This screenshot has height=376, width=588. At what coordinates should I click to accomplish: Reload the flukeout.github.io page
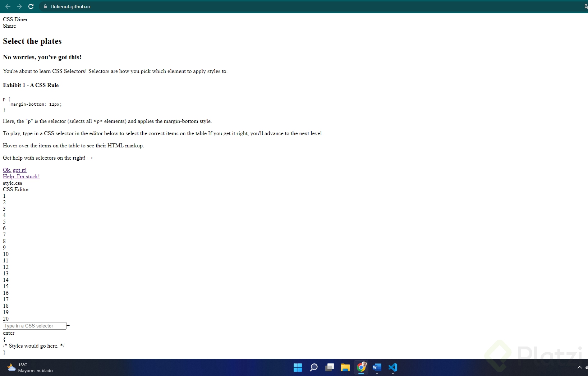(x=31, y=6)
